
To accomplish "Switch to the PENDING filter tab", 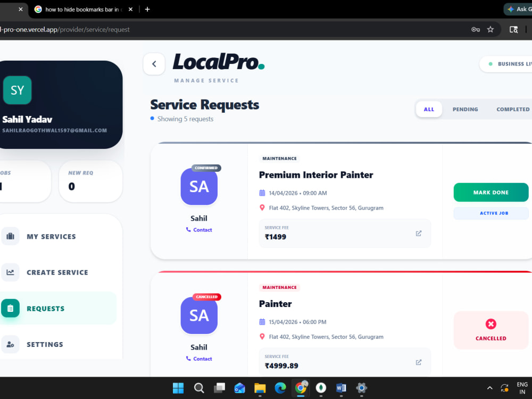I will pyautogui.click(x=465, y=109).
